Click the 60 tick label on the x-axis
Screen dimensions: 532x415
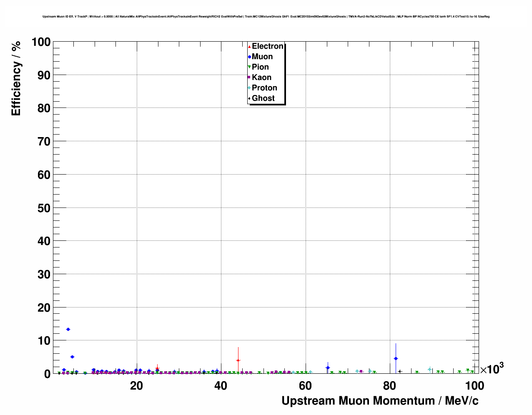pyautogui.click(x=305, y=386)
